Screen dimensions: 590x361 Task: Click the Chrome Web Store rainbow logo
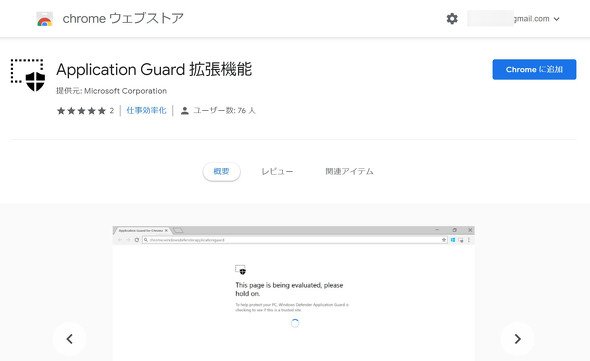[x=44, y=19]
